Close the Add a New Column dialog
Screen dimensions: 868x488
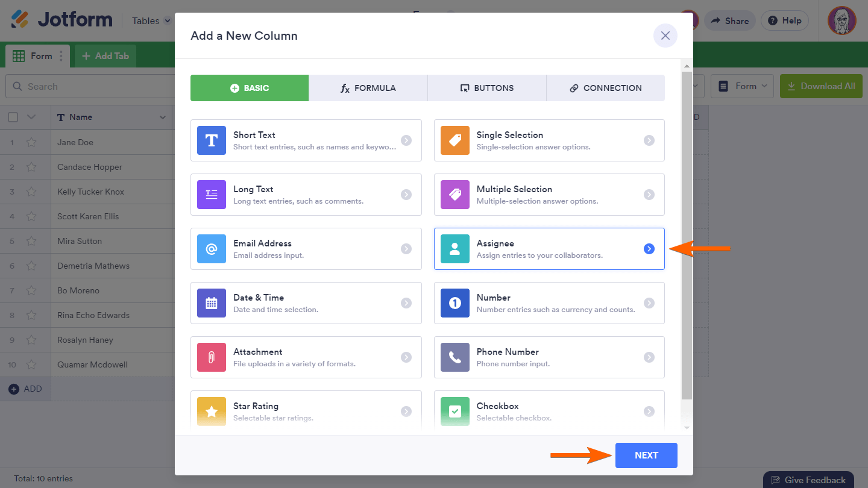[x=665, y=36]
